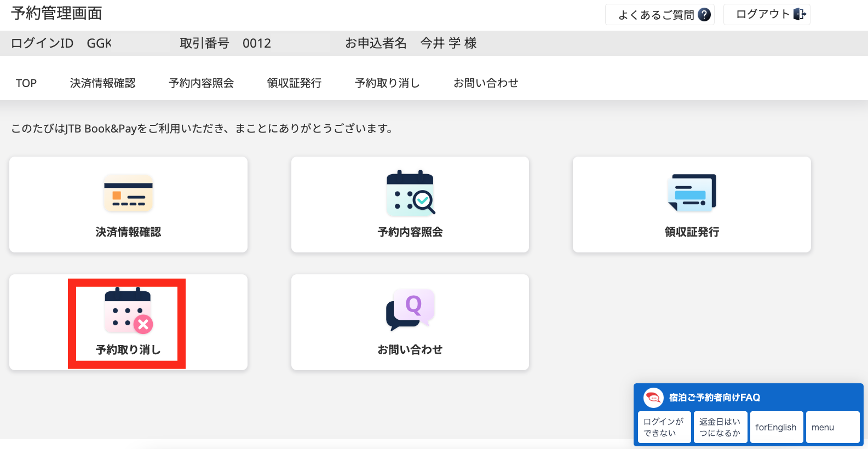Viewport: 868px width, 449px height.
Task: Open 決済情報確認 in the navigation bar
Action: (x=103, y=83)
